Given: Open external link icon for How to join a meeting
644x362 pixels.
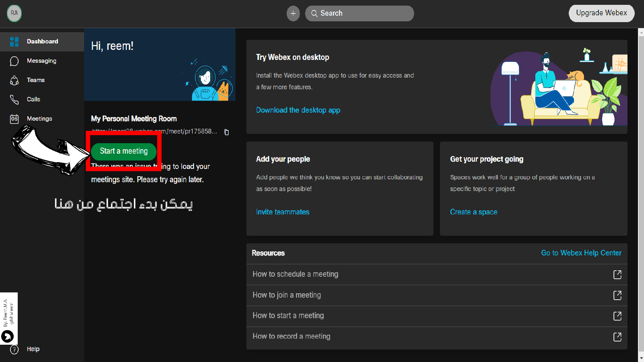Looking at the screenshot, I should coord(617,295).
